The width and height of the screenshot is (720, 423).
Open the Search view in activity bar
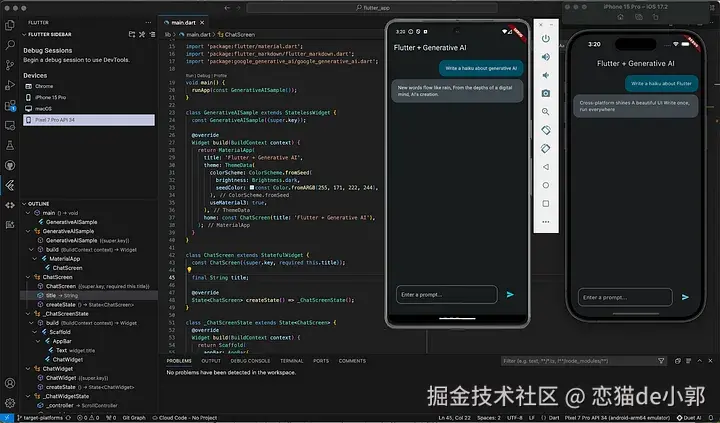pyautogui.click(x=10, y=45)
